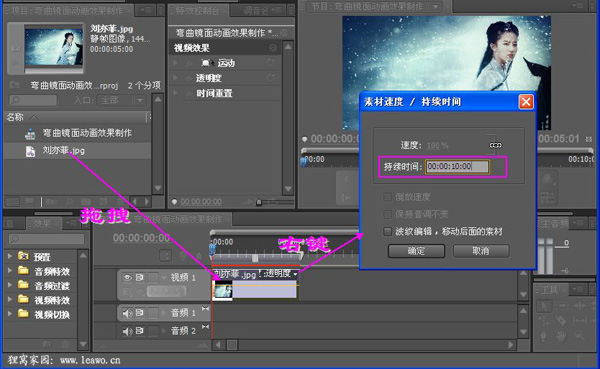Toggle track lock box on 音频 1

click(x=153, y=313)
